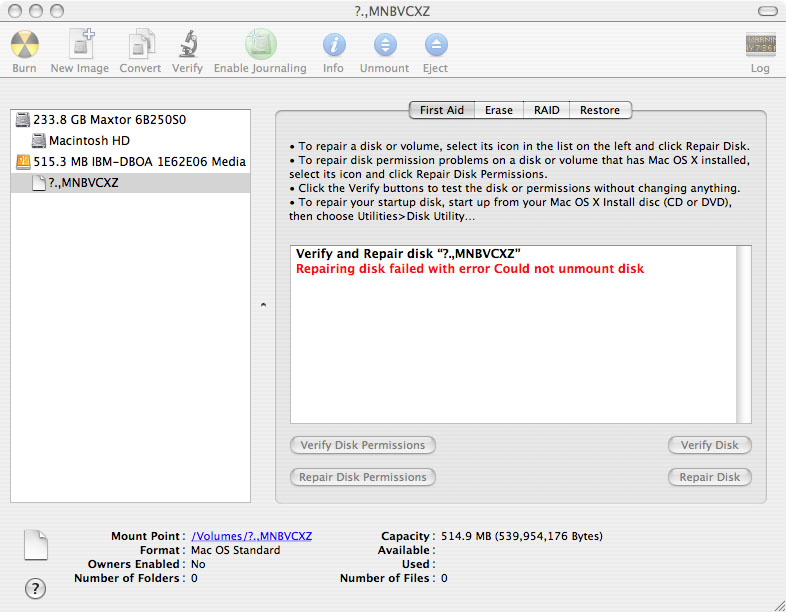
Task: Click the window title ?.,MNBVCXZ
Action: coord(392,11)
